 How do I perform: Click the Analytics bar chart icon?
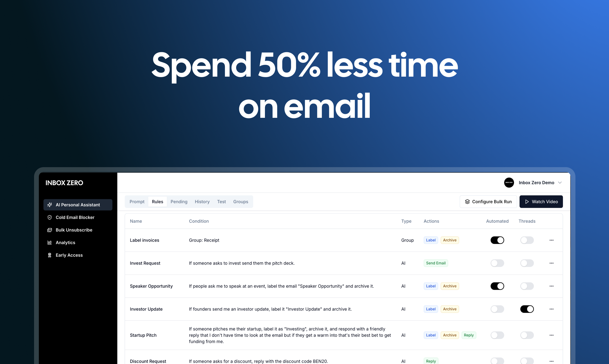click(x=49, y=242)
